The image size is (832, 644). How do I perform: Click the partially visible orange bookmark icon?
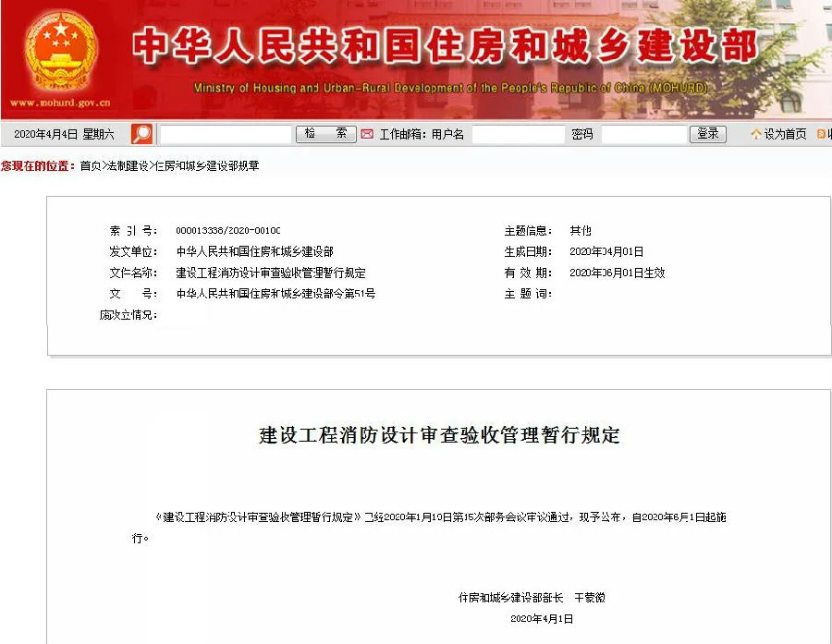pos(821,134)
